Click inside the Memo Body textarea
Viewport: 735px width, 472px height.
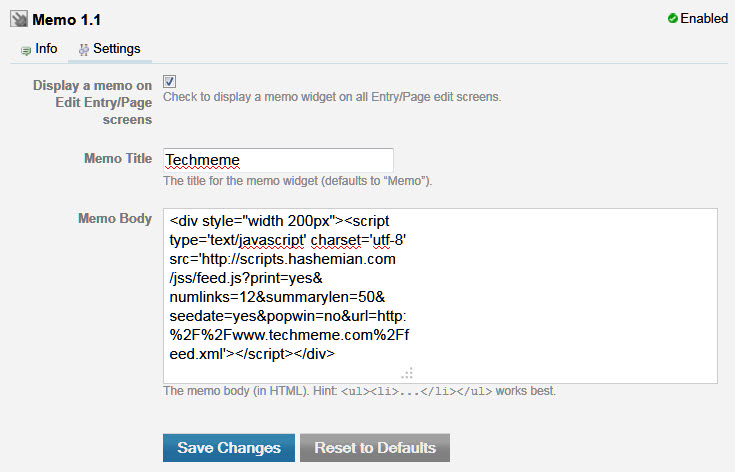point(440,295)
